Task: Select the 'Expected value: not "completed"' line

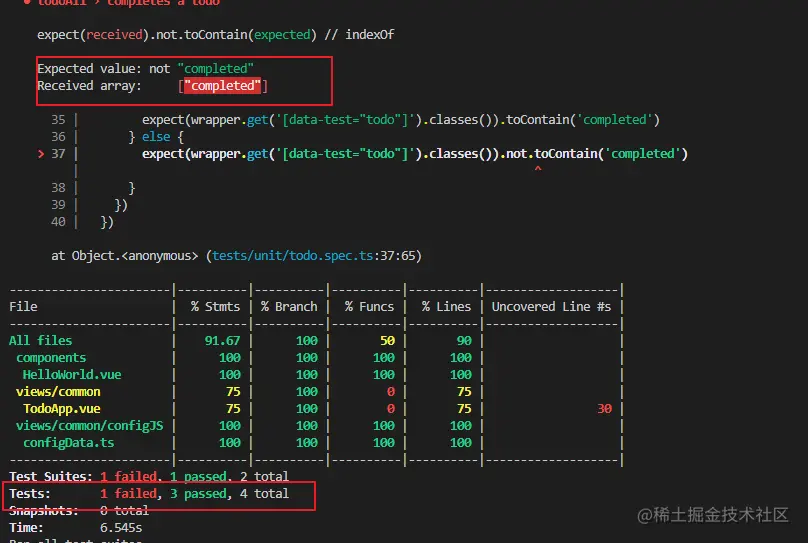Action: [x=145, y=69]
